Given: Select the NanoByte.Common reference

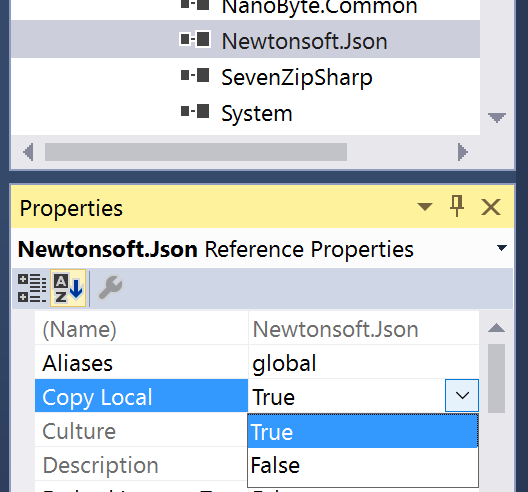Looking at the screenshot, I should click(x=319, y=7).
